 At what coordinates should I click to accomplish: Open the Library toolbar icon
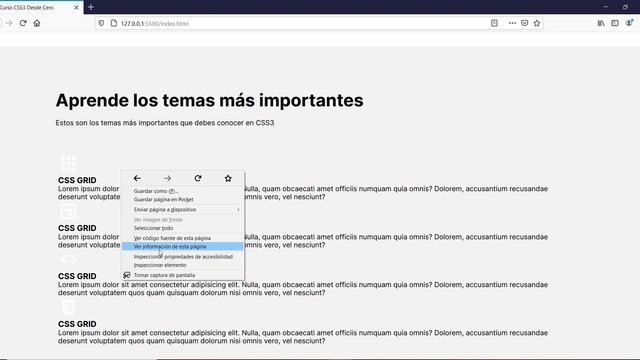click(601, 23)
